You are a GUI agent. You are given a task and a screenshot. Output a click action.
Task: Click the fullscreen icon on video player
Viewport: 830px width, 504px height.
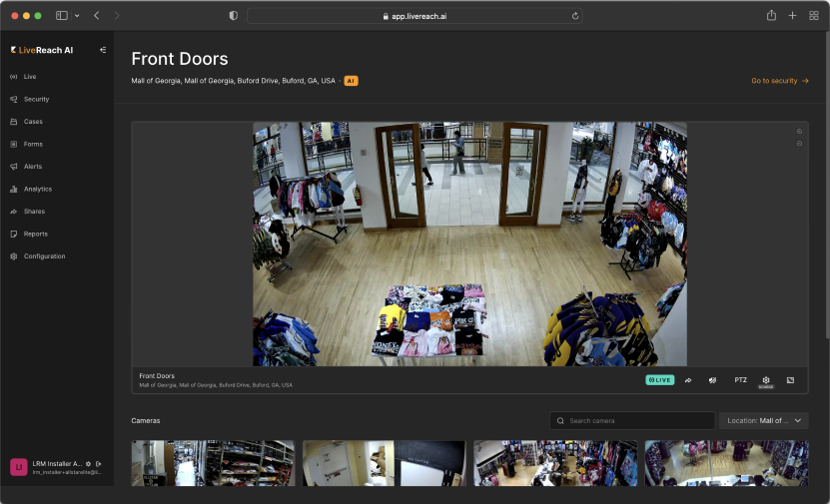point(790,380)
